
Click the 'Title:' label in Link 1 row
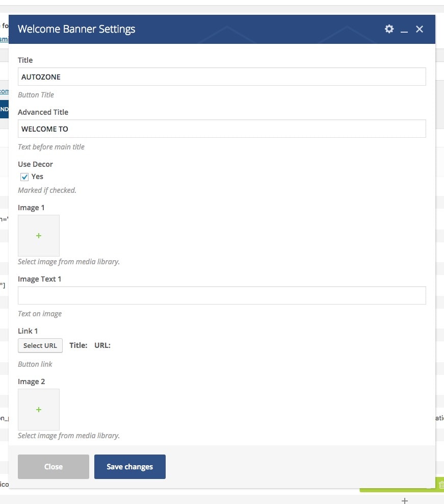tap(79, 345)
